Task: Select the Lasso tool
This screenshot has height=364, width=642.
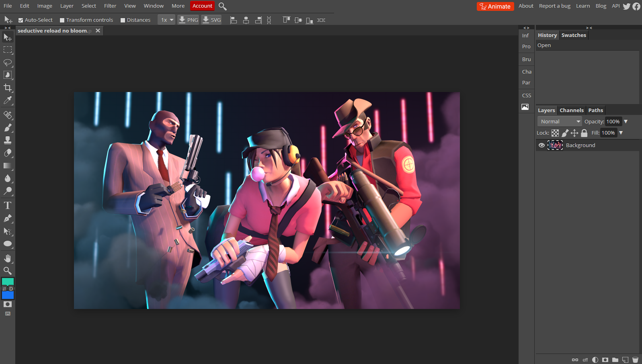Action: coord(8,63)
